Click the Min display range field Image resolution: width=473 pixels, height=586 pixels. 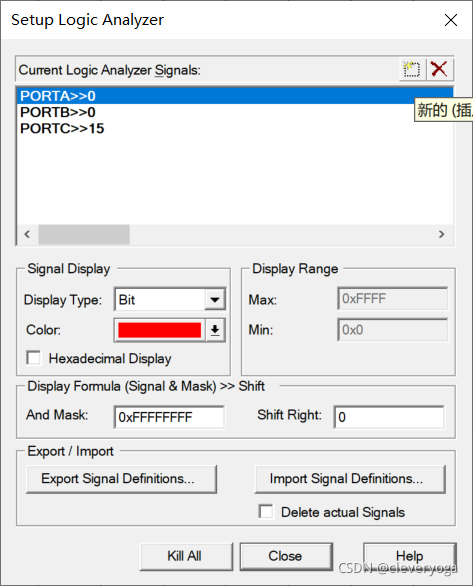(x=393, y=330)
